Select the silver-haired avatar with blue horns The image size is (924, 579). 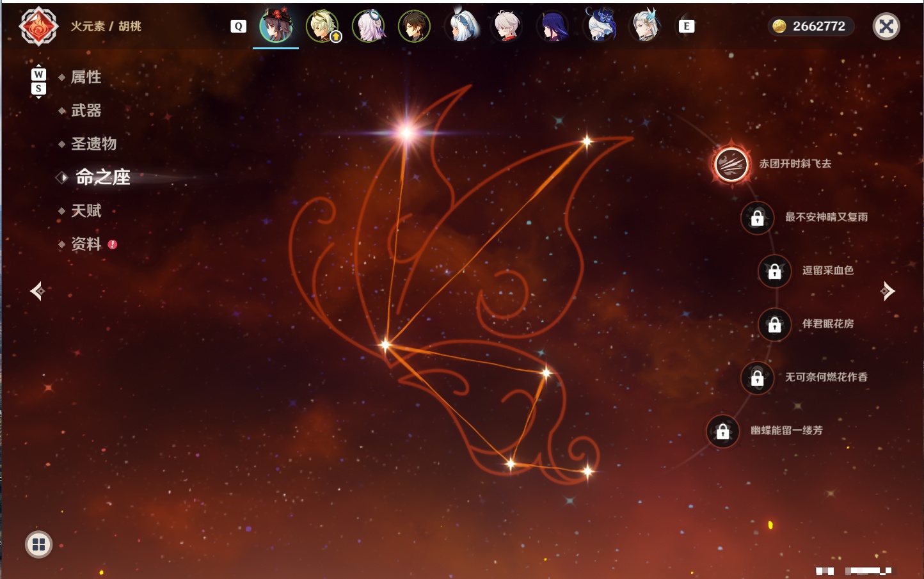pyautogui.click(x=646, y=26)
